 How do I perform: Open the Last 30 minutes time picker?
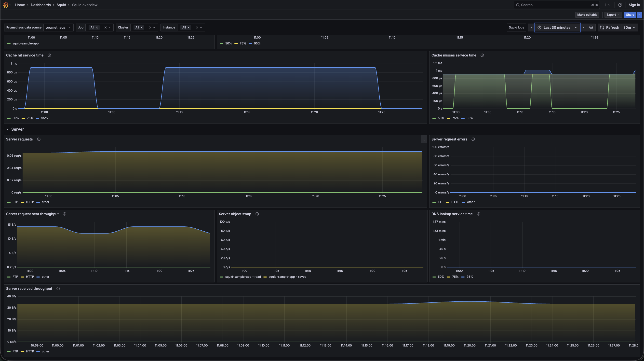point(557,28)
